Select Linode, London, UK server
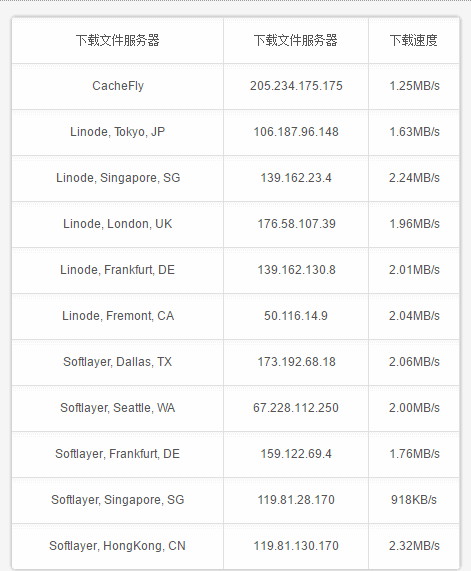The image size is (471, 571). (x=118, y=224)
